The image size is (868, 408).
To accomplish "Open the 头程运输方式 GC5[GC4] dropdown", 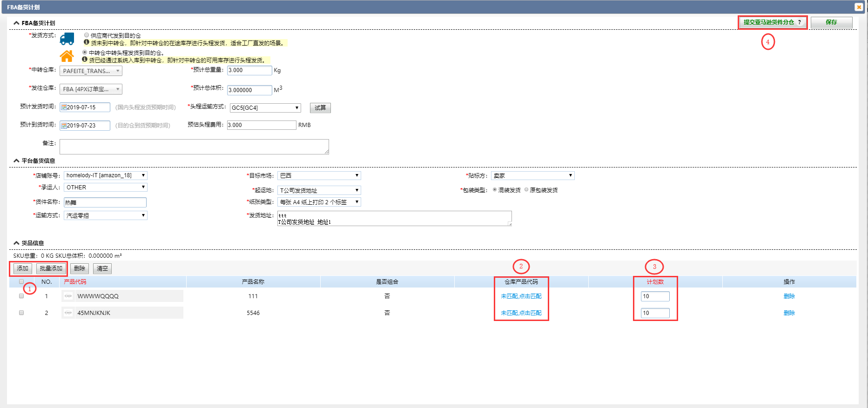I will click(x=265, y=108).
